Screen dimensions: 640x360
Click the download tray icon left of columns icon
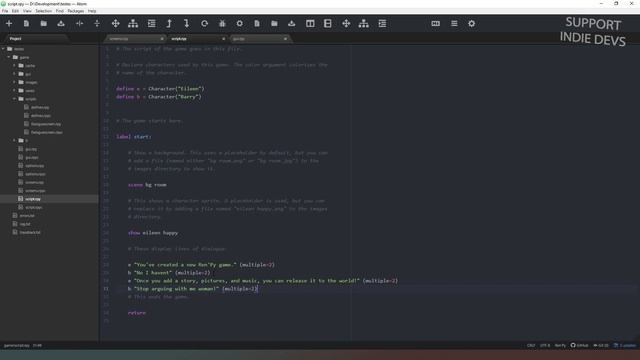[x=291, y=24]
